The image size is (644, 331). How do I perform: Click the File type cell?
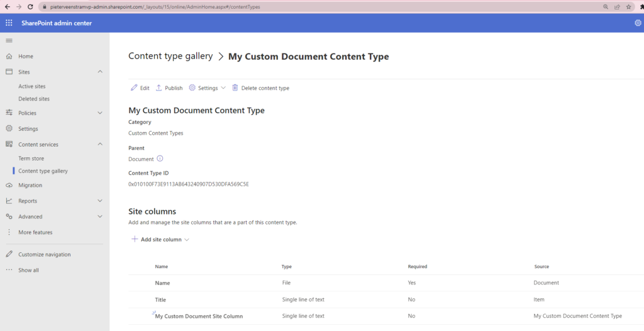pyautogui.click(x=286, y=283)
